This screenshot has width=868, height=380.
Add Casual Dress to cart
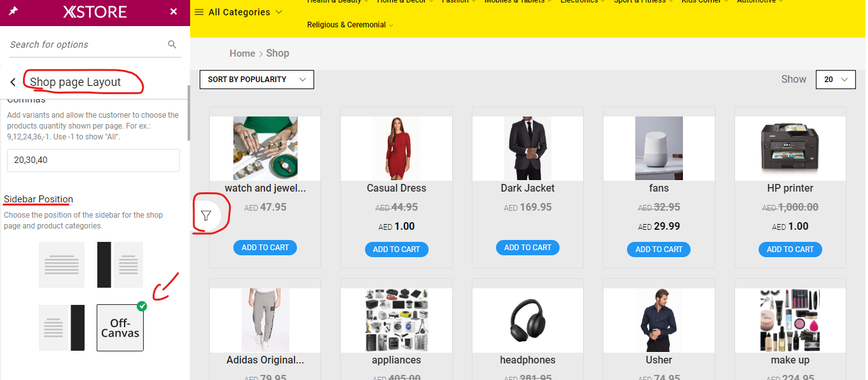click(x=397, y=250)
